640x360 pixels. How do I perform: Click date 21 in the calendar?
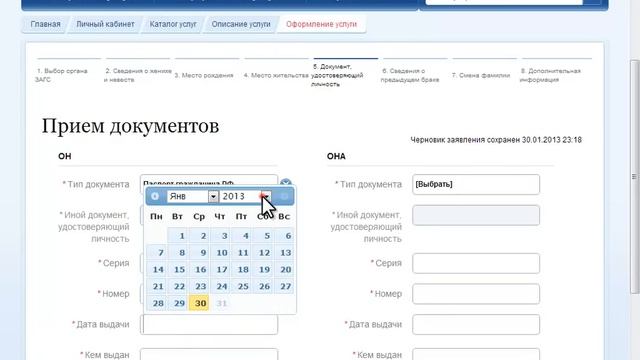156,287
